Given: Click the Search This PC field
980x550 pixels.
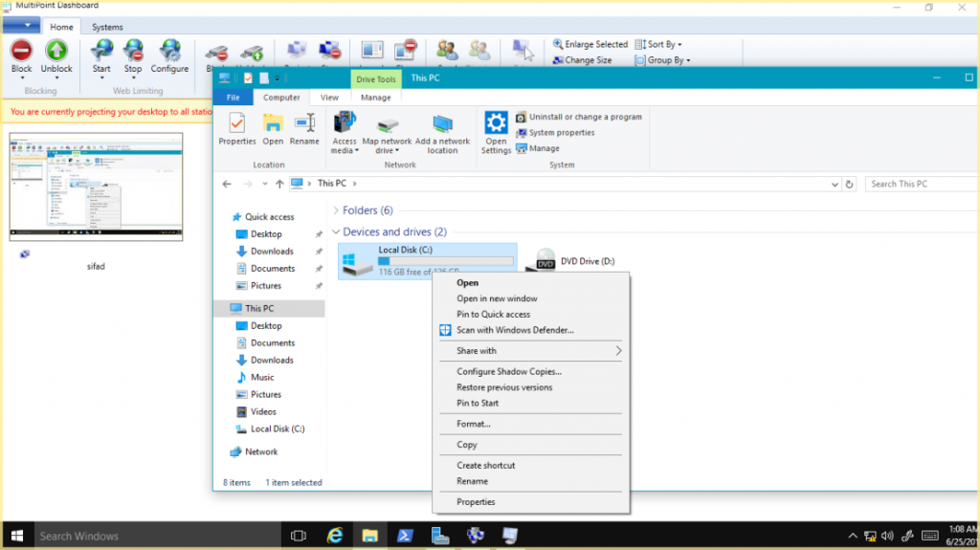Looking at the screenshot, I should coord(922,184).
